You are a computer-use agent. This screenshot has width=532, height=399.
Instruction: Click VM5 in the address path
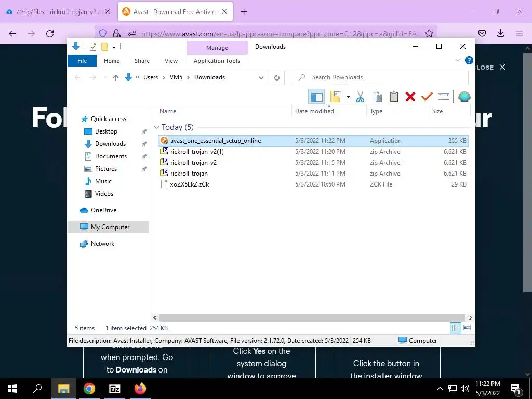pos(176,77)
